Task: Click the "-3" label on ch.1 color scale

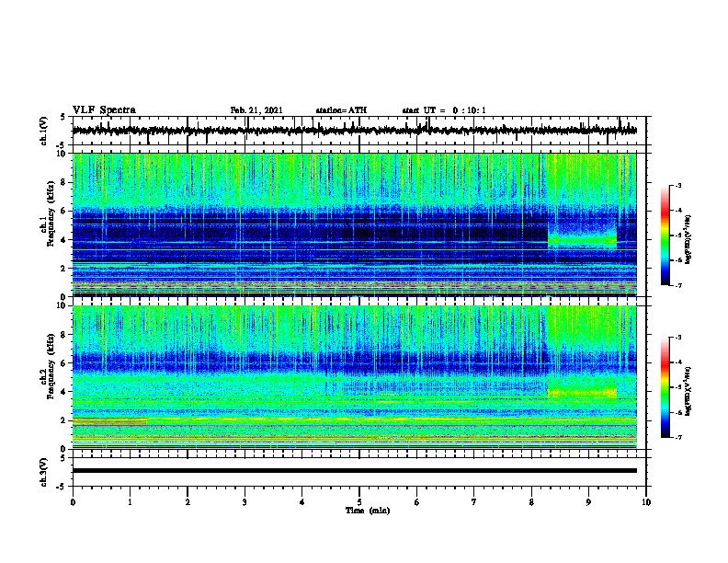Action: pos(677,185)
